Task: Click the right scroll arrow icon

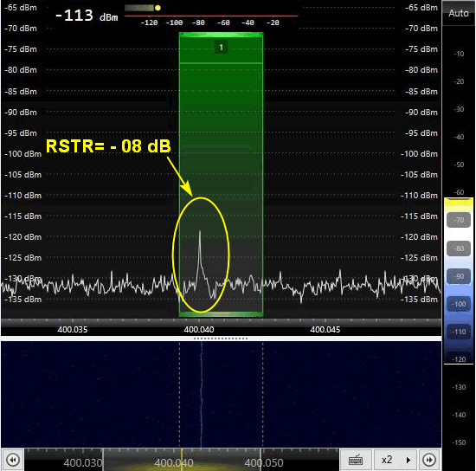Action: tap(429, 460)
